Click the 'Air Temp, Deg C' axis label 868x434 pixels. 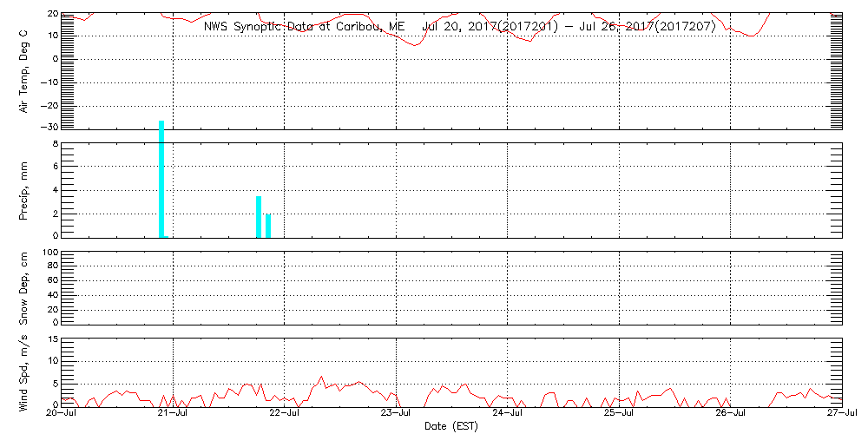pyautogui.click(x=24, y=70)
